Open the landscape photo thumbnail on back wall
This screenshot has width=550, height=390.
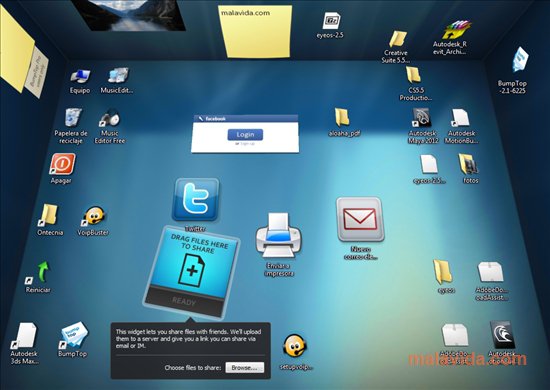129,15
